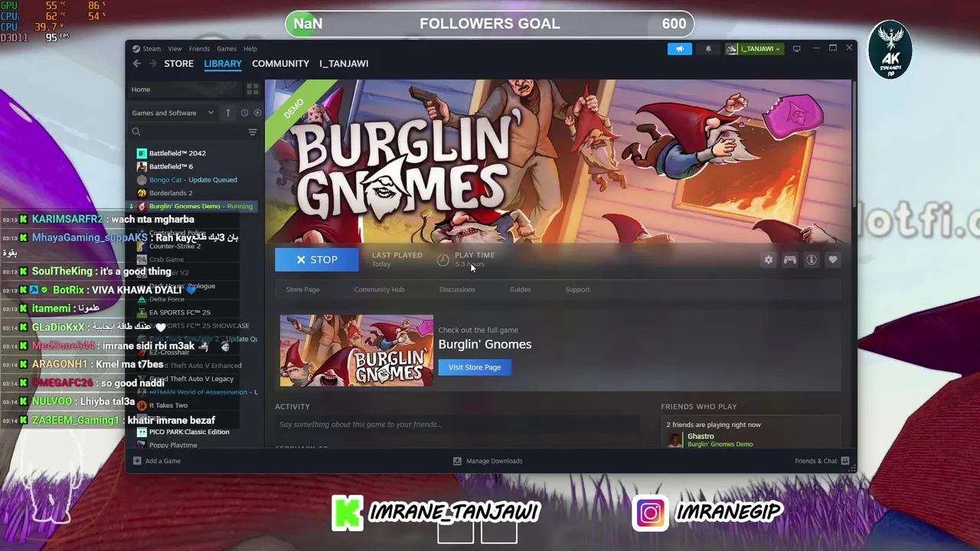Open game info icon

[x=812, y=259]
